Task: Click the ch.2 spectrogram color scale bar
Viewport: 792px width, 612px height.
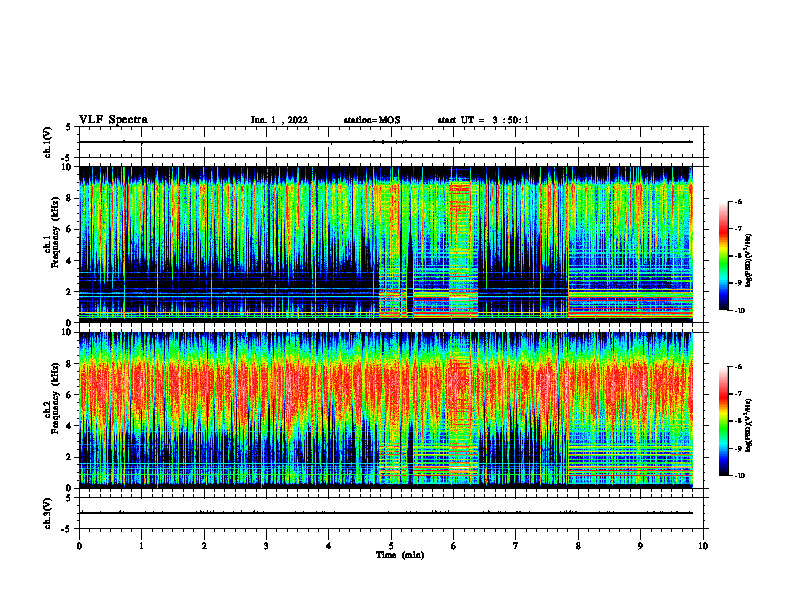Action: point(723,421)
